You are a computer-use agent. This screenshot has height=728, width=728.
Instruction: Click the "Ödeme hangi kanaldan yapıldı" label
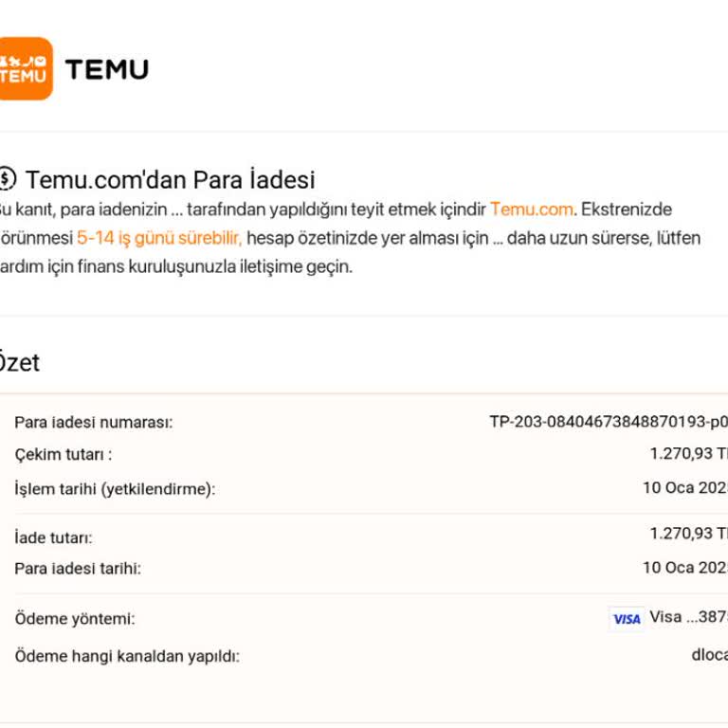[x=127, y=656]
